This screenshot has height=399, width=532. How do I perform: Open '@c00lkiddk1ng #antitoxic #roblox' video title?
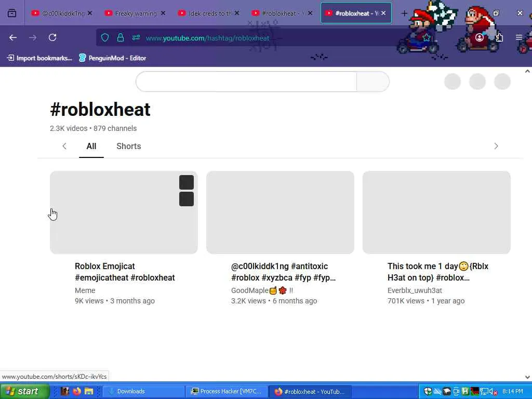tap(283, 272)
